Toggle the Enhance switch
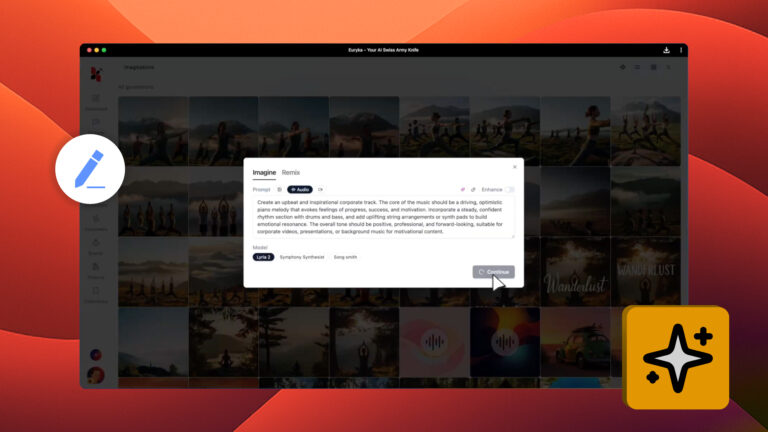Image resolution: width=768 pixels, height=432 pixels. coord(509,190)
